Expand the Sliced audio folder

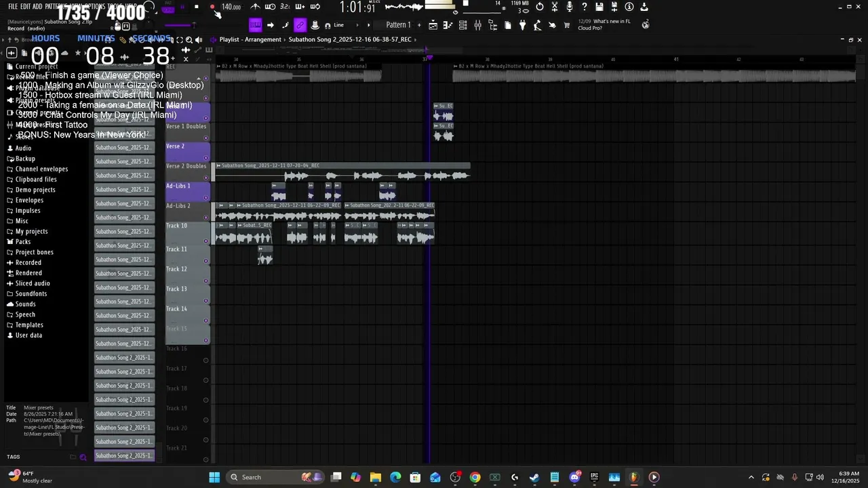(x=33, y=283)
